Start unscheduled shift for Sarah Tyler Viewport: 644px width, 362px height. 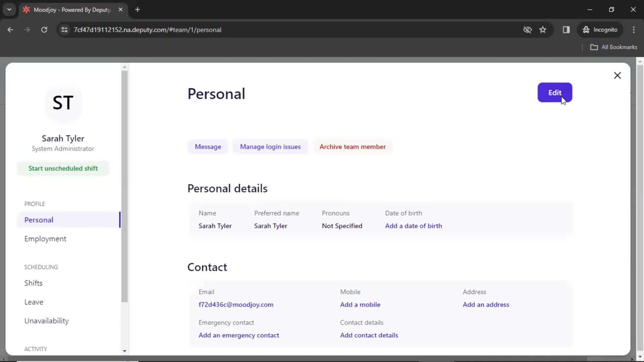pos(63,168)
